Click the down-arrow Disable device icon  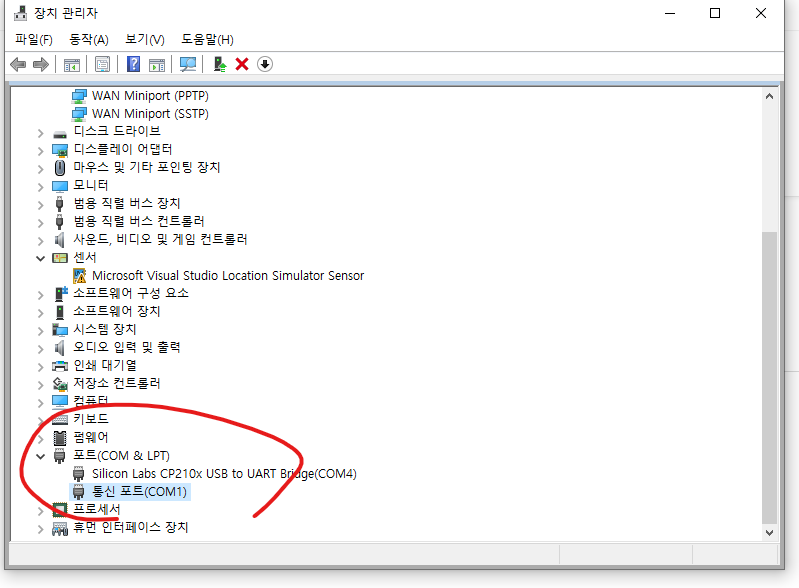pyautogui.click(x=265, y=64)
